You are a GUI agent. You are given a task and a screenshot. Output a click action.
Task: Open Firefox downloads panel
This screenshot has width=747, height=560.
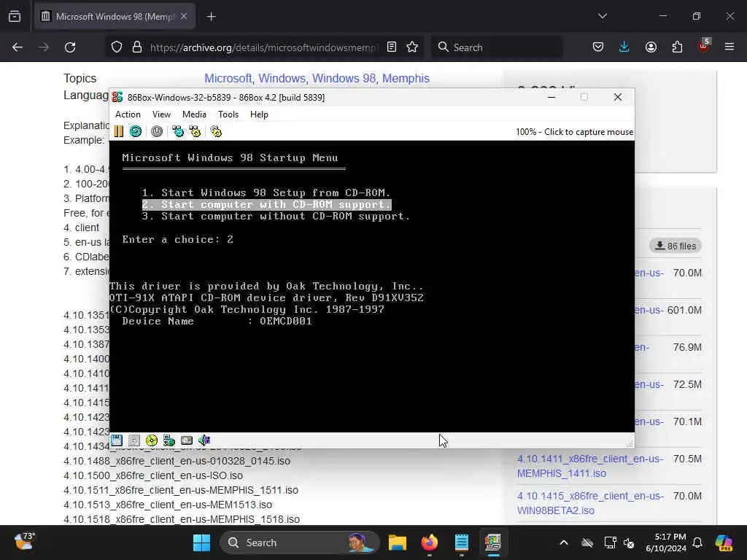[x=624, y=47]
